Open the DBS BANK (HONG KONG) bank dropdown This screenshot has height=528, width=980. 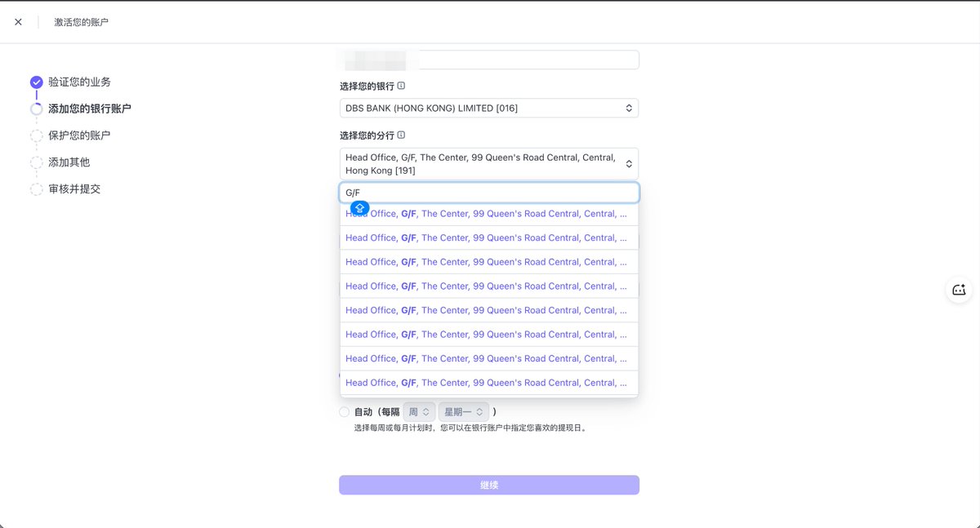click(x=489, y=108)
